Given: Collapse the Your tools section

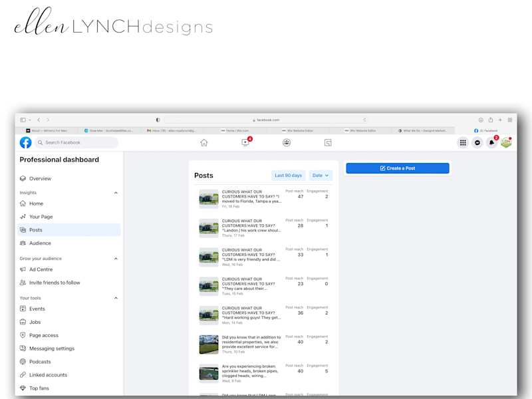Looking at the screenshot, I should pyautogui.click(x=116, y=298).
